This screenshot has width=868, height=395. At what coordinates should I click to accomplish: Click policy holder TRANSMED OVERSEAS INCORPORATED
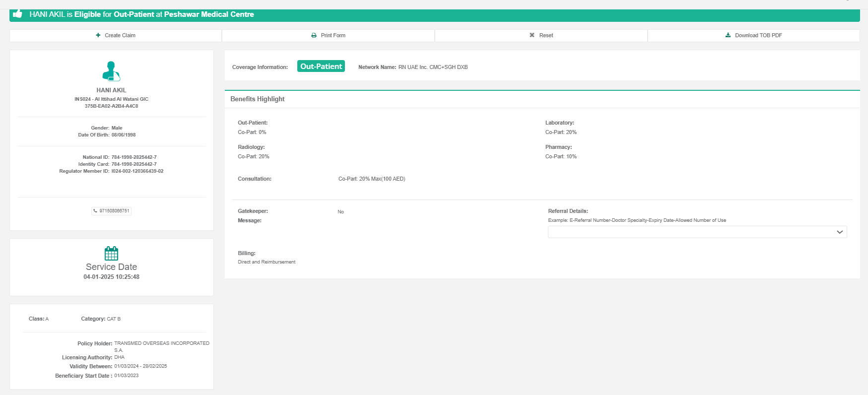click(x=162, y=343)
